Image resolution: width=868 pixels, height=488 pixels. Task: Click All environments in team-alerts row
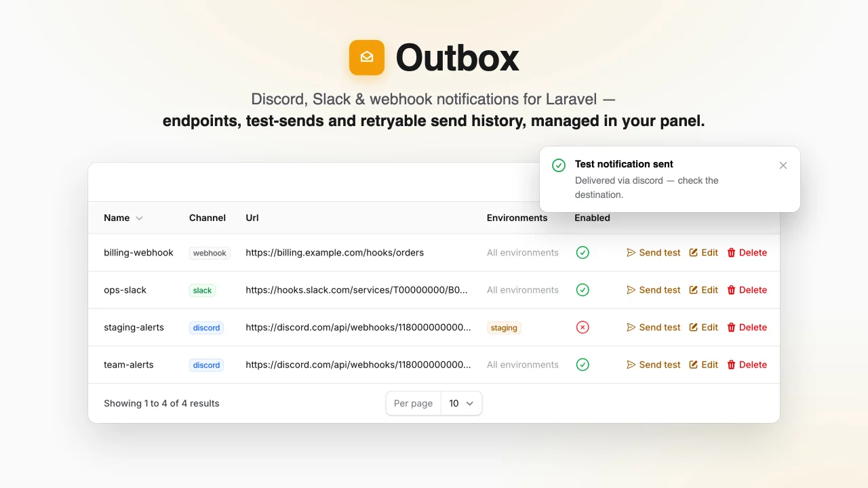(523, 365)
